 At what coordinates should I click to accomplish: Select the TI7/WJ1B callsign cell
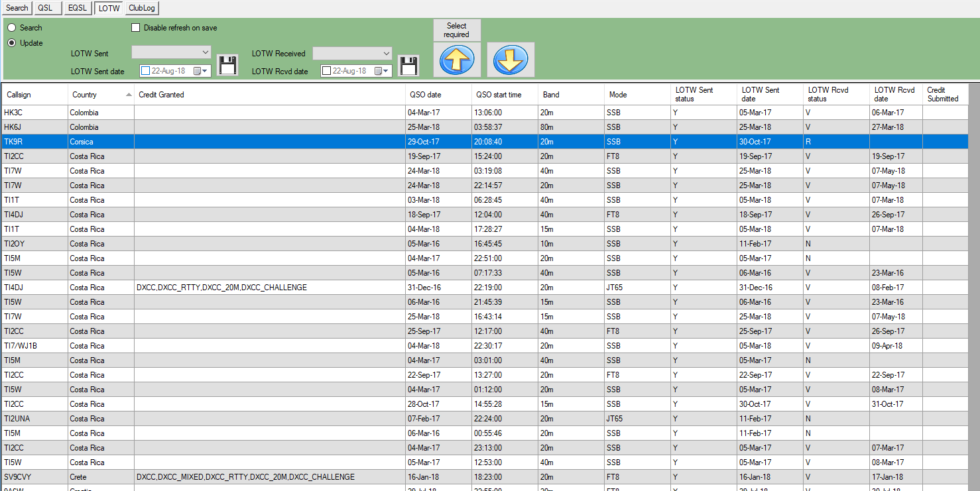(x=34, y=346)
